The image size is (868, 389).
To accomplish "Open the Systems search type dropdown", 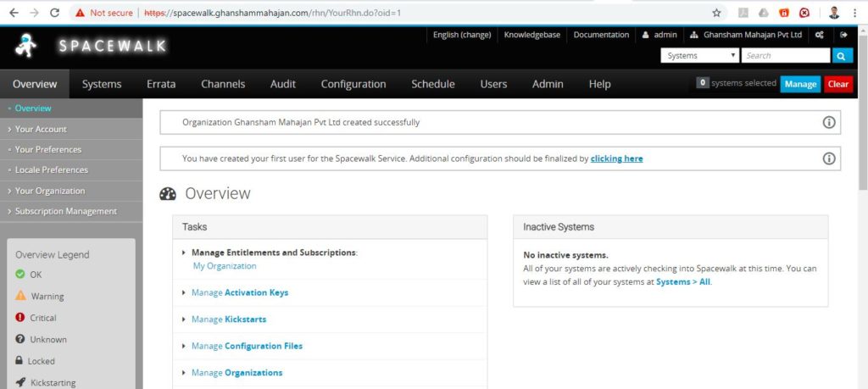I will point(700,55).
